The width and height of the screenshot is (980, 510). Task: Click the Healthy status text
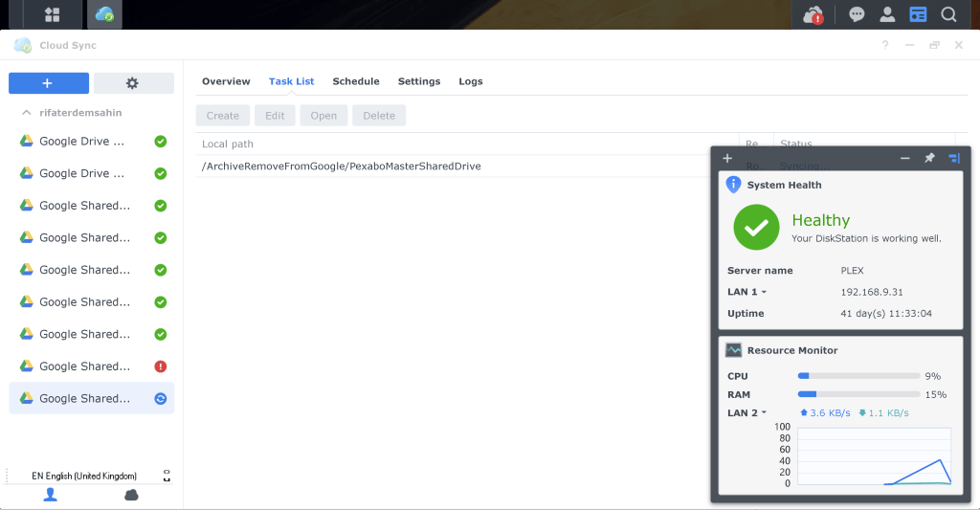click(x=820, y=220)
